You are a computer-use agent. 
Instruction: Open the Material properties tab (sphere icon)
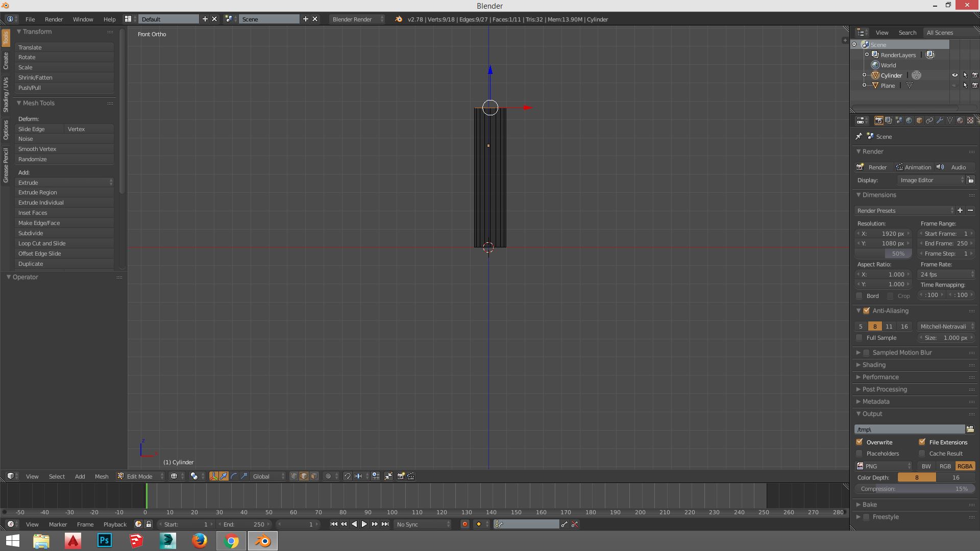pos(960,120)
